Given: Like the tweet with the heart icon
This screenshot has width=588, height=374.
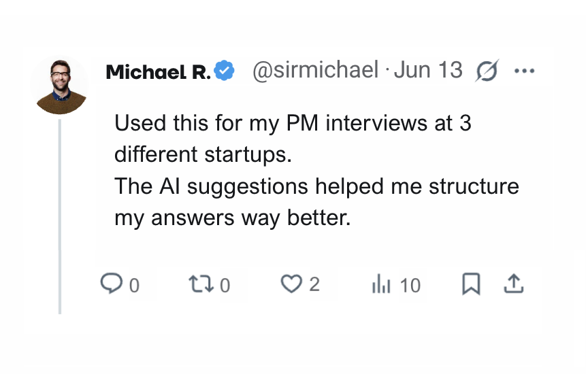Looking at the screenshot, I should pos(291,284).
